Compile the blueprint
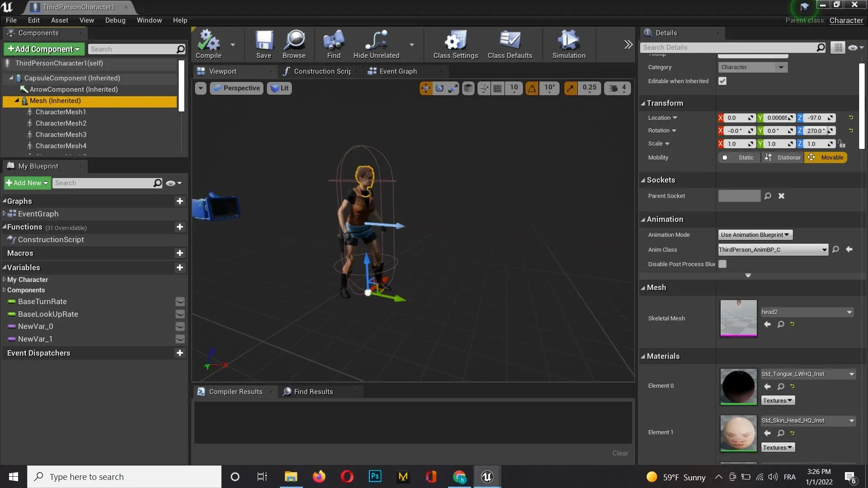868x488 pixels. pos(208,43)
